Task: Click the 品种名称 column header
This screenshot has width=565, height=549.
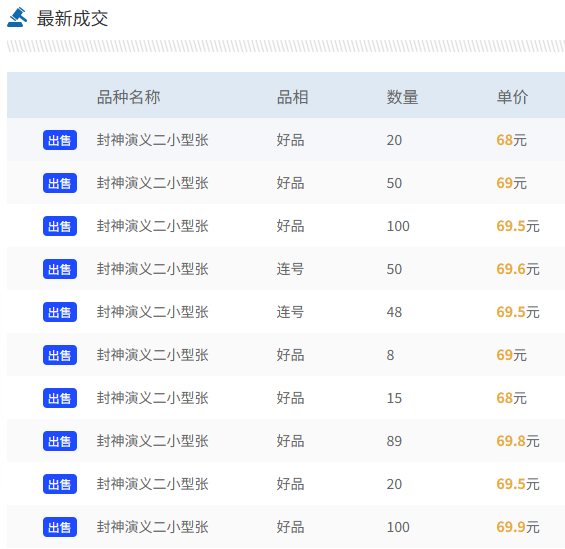Action: pyautogui.click(x=129, y=97)
